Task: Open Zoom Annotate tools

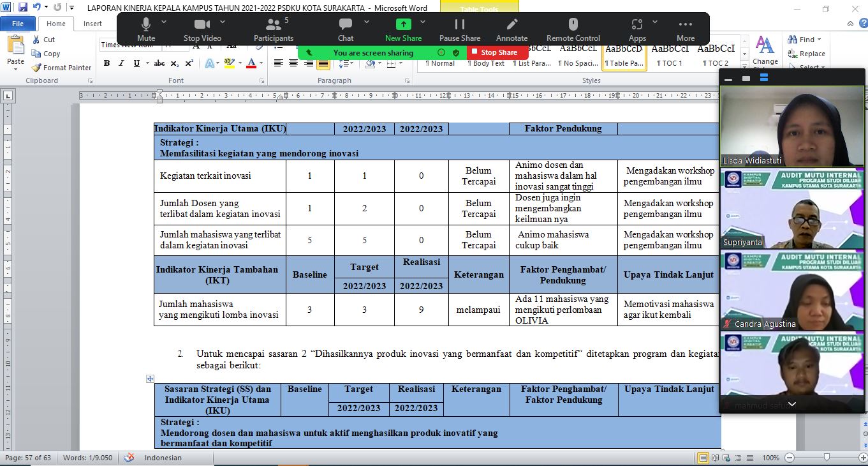Action: point(512,29)
